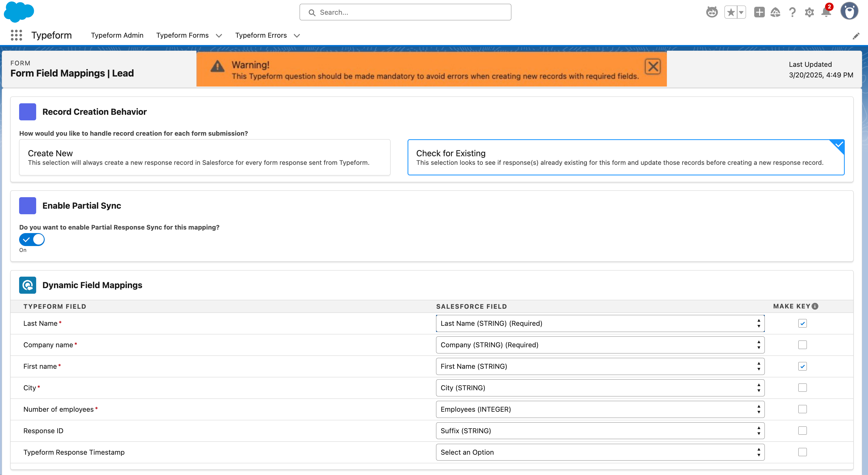Open the Setup gear icon

pyautogui.click(x=809, y=12)
